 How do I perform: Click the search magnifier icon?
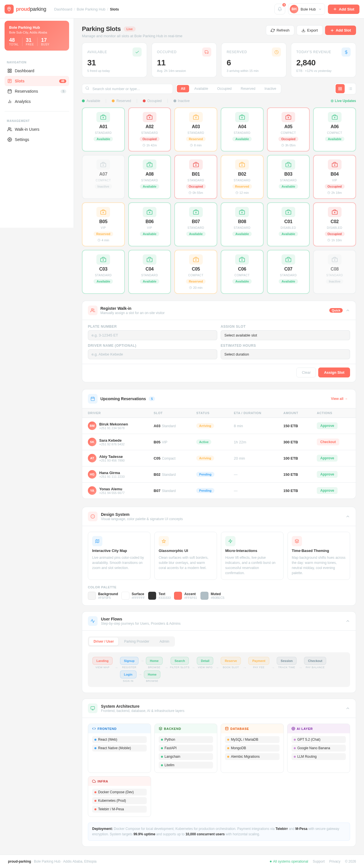tap(87, 88)
